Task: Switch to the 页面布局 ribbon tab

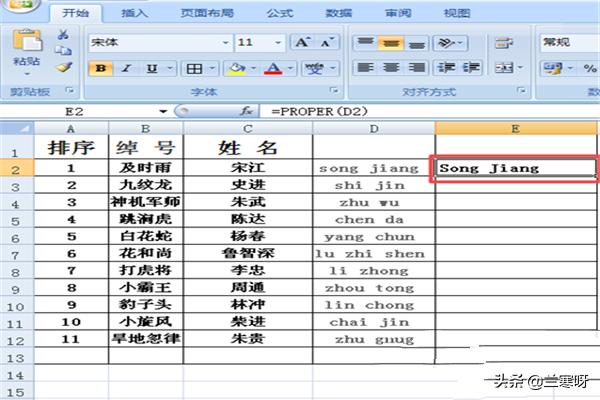Action: pyautogui.click(x=207, y=13)
